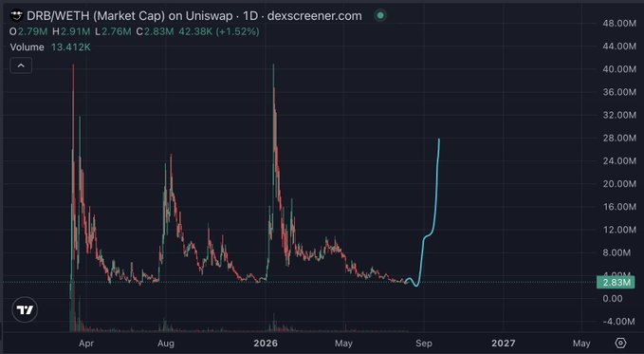This screenshot has height=354, width=644.
Task: Click the change value 42.38K (+1.52%)
Action: pos(219,31)
